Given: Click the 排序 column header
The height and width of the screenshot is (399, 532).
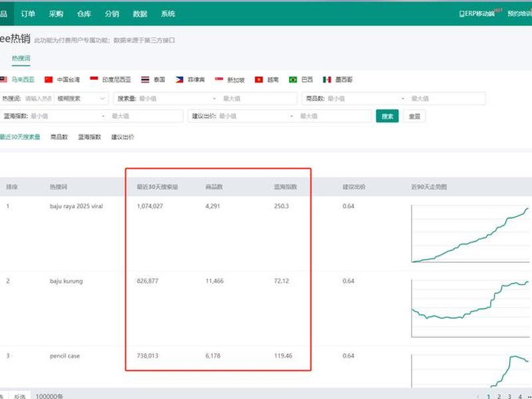Looking at the screenshot, I should [x=12, y=187].
